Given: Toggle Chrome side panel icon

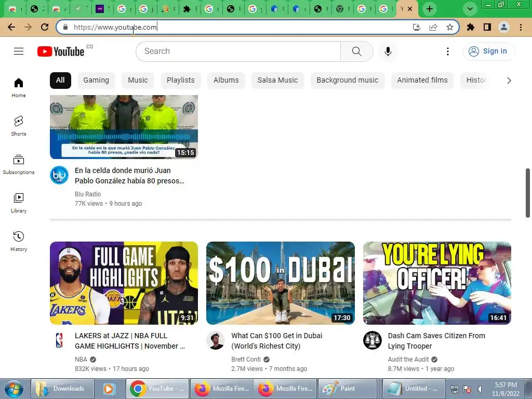Looking at the screenshot, I should click(x=487, y=27).
